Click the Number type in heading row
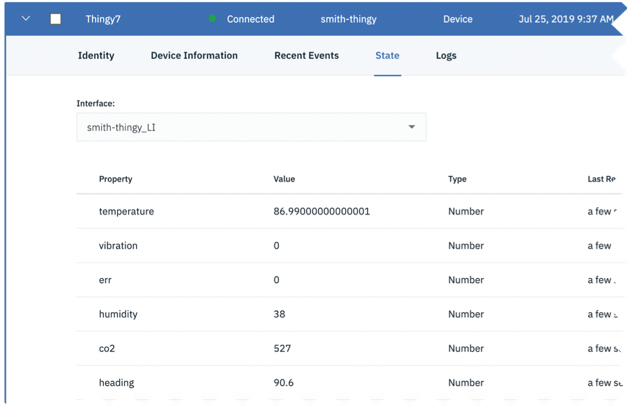This screenshot has width=627, height=406. click(x=466, y=383)
